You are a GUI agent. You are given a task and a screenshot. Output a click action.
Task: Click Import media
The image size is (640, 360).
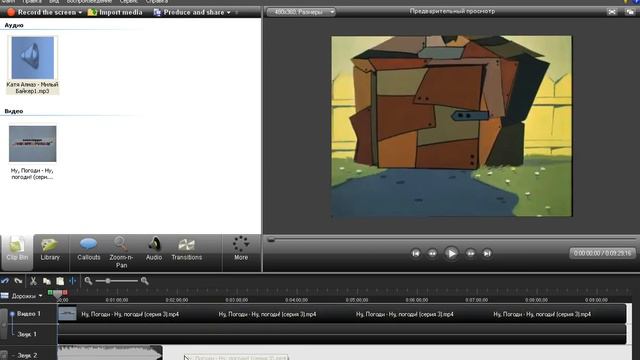pos(115,12)
